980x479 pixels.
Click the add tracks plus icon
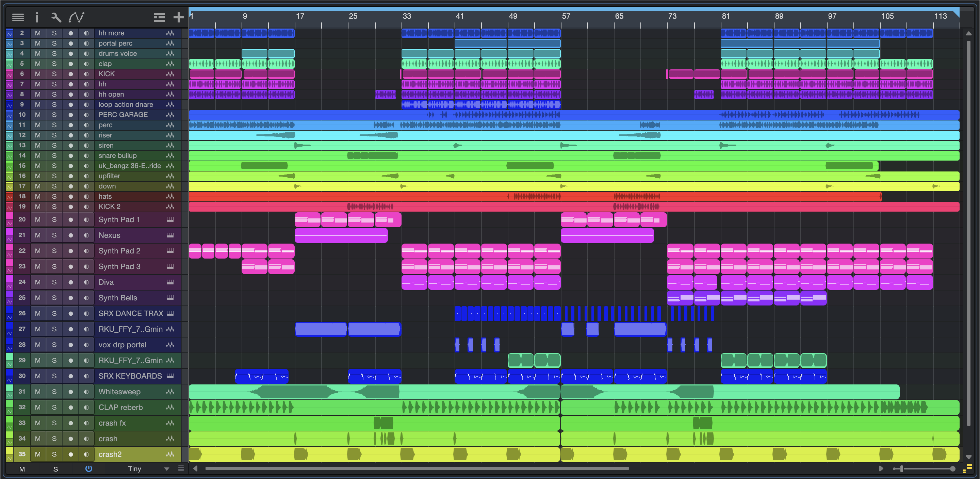(178, 17)
